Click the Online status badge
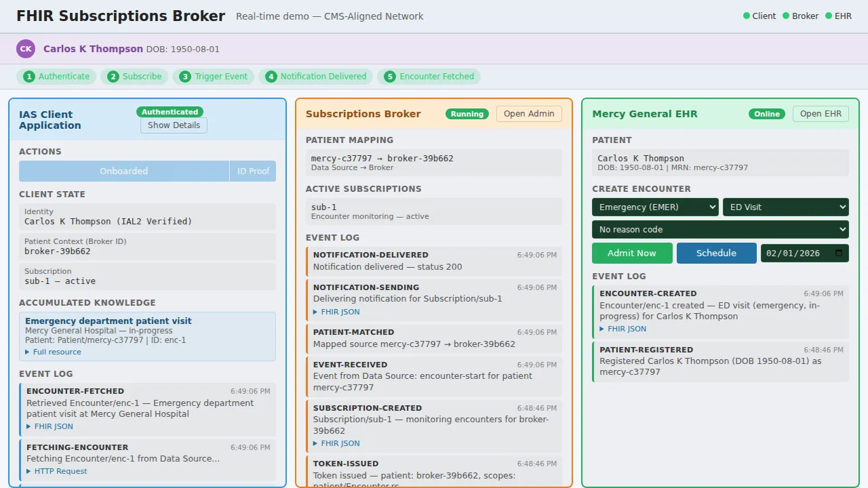 tap(767, 114)
